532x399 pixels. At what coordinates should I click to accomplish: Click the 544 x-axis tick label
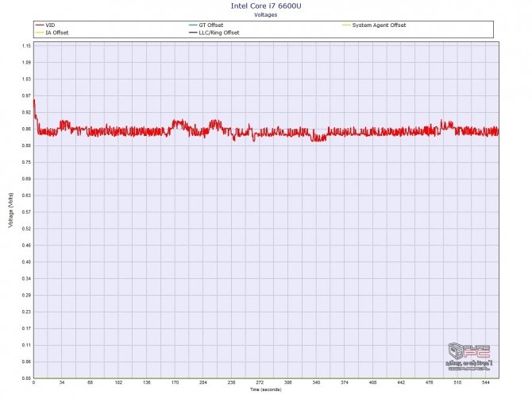pos(485,382)
